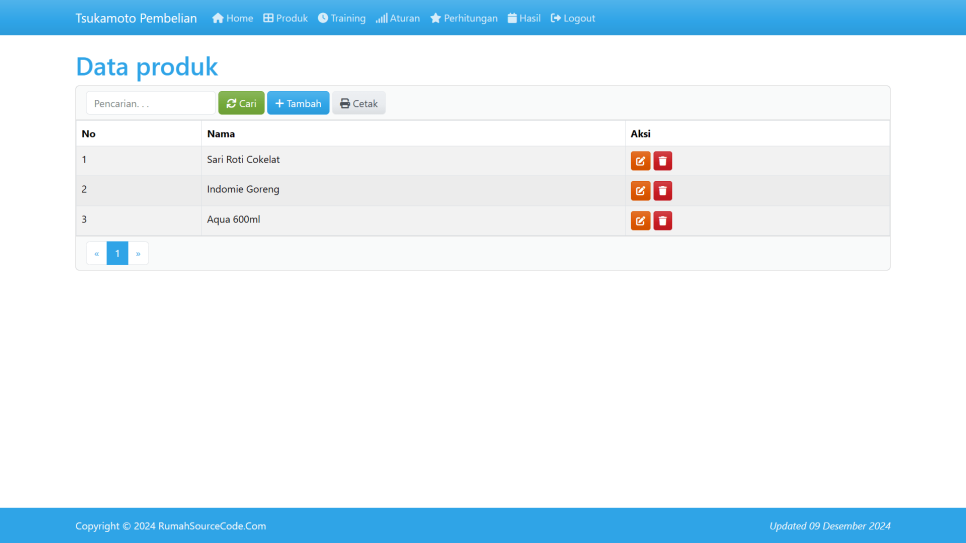Click the Tsukamoto Pembelian brand link
This screenshot has height=543, width=966.
(136, 18)
